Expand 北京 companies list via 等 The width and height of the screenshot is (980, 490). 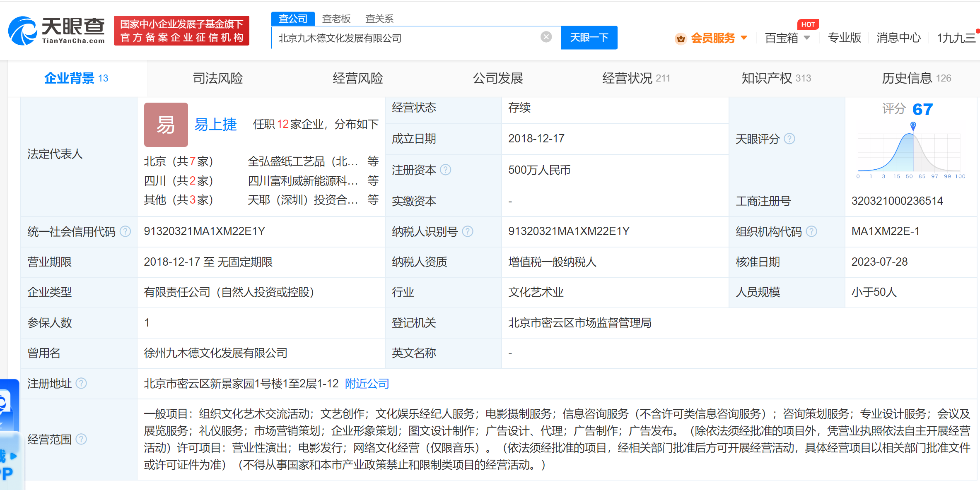(373, 161)
